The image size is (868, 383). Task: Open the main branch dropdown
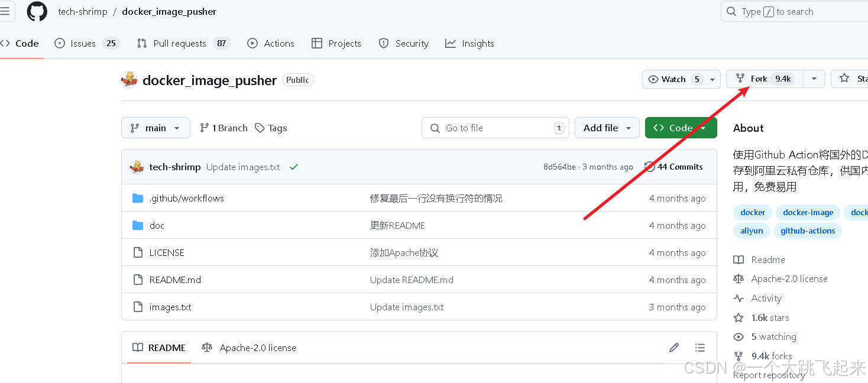coord(156,128)
